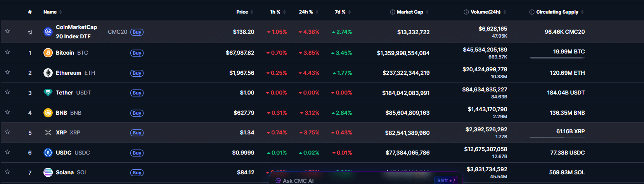Screen dimensions: 644x184
Task: Click Buy button for Solana
Action: (137, 173)
